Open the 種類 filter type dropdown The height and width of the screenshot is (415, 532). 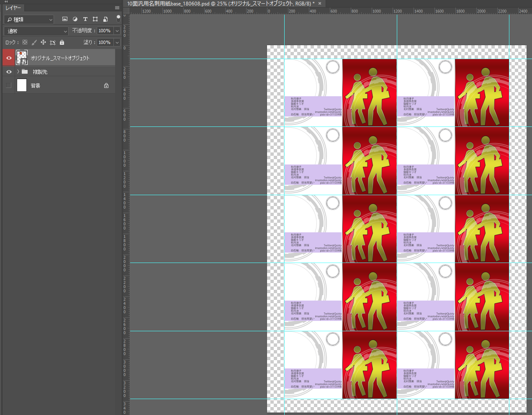[29, 19]
